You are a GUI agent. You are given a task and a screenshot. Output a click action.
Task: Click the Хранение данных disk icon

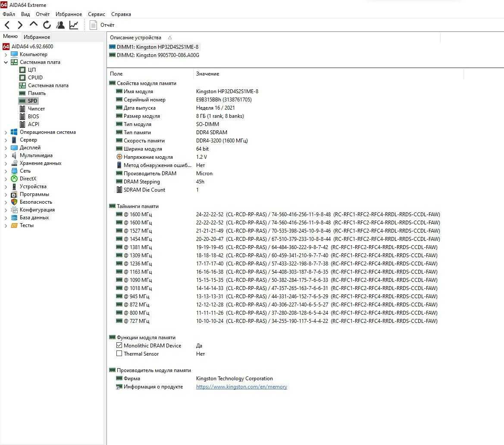point(14,163)
